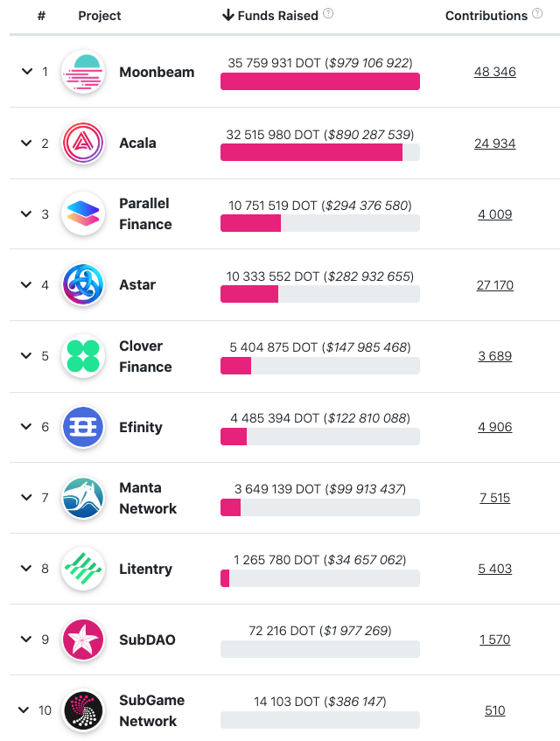Click the Moonbeam project logo

(83, 72)
